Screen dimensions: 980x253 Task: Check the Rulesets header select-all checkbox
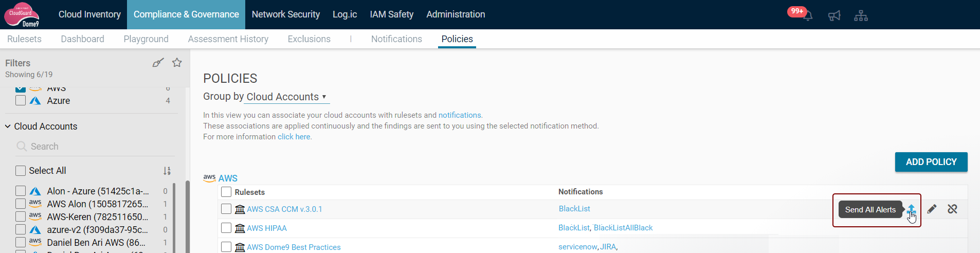[226, 192]
